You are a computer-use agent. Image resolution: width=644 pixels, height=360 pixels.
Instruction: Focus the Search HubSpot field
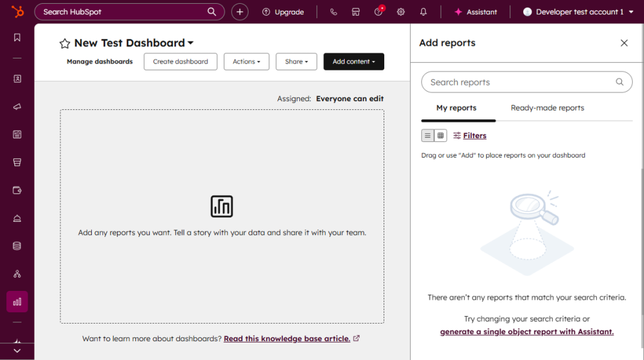click(x=130, y=12)
